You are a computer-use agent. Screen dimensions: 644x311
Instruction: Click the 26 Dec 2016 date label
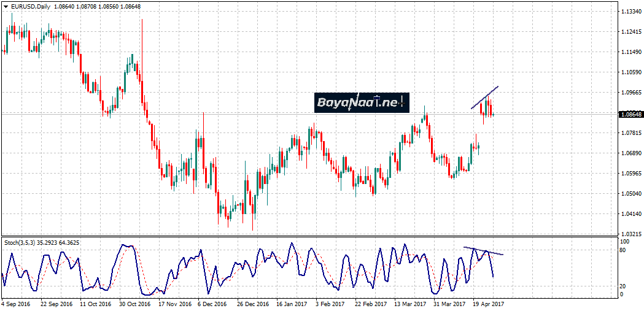(x=252, y=304)
